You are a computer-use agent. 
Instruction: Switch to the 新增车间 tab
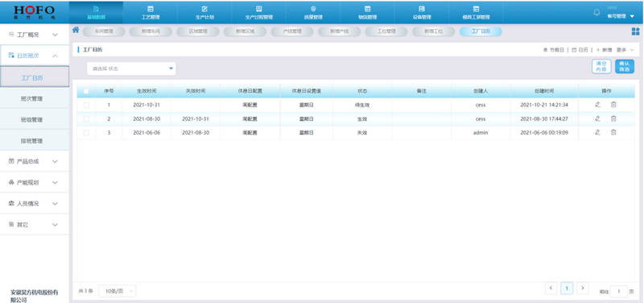tap(151, 31)
